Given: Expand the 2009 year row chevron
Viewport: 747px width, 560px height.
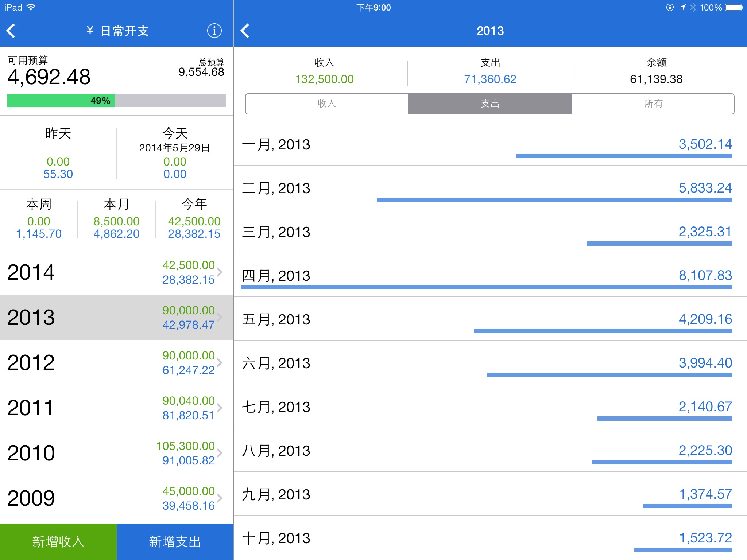Looking at the screenshot, I should [x=220, y=498].
